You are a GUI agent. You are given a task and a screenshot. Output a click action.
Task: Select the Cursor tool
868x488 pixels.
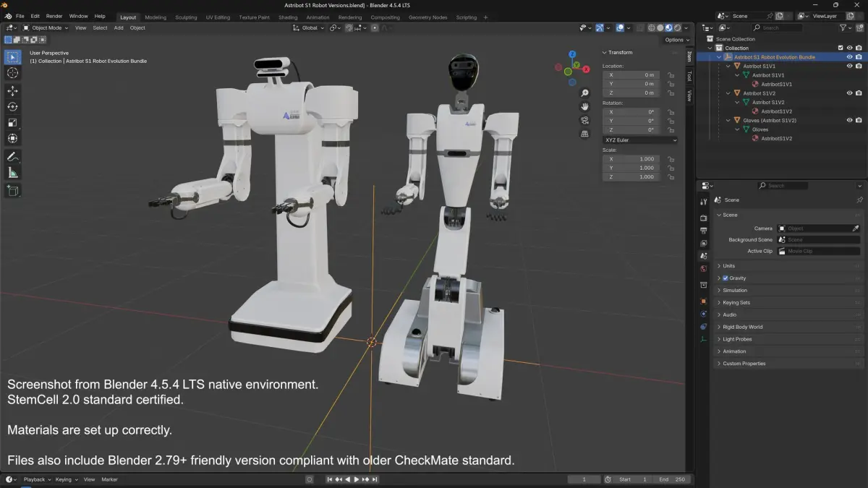click(x=13, y=73)
